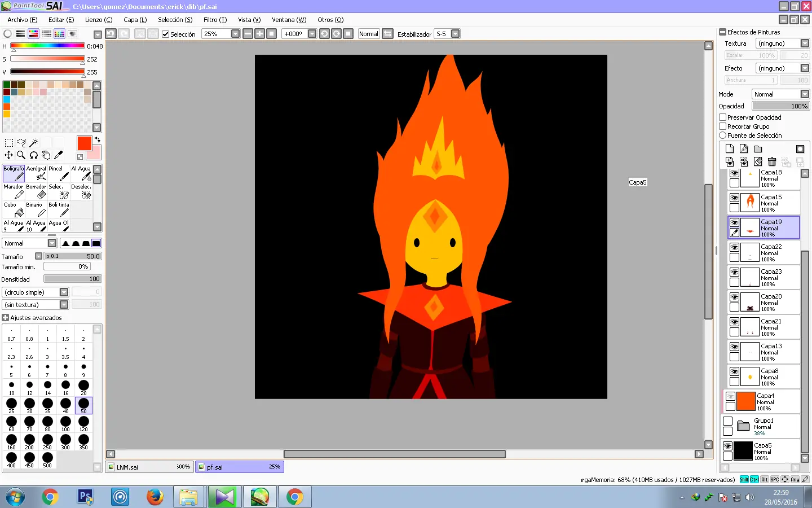Clear the layer with eraser icon
Image resolution: width=812 pixels, height=508 pixels.
pyautogui.click(x=758, y=162)
